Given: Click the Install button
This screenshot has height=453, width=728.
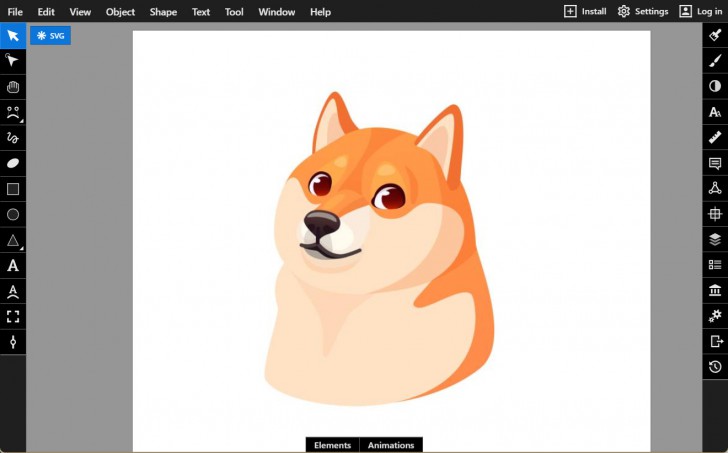Looking at the screenshot, I should pyautogui.click(x=585, y=11).
